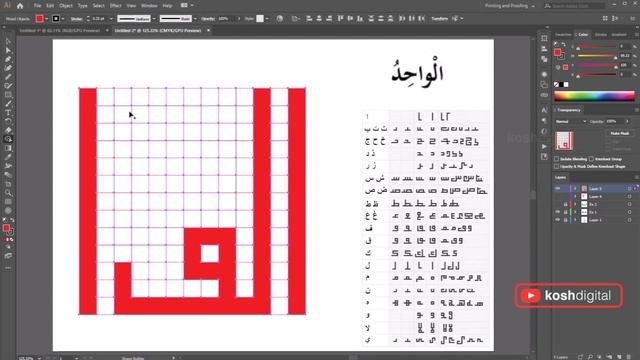
Task: Hide the Ex 1 layer eye icon
Action: [x=558, y=212]
